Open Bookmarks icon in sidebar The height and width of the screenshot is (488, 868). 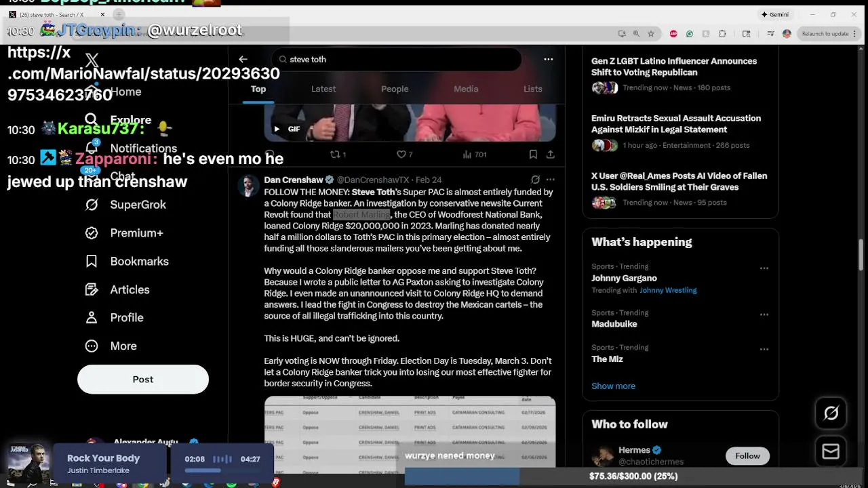click(92, 261)
